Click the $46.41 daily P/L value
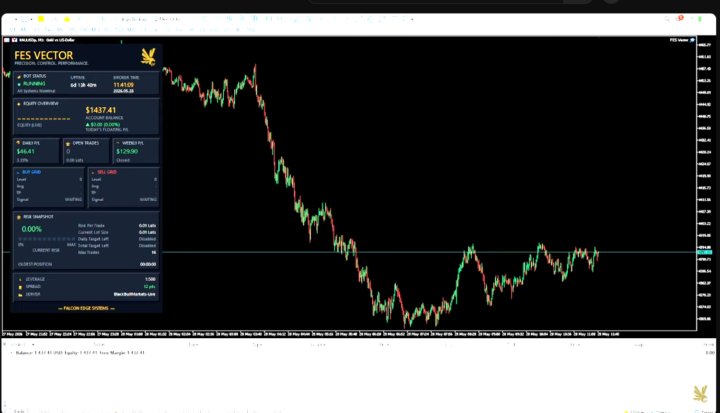 (25, 151)
